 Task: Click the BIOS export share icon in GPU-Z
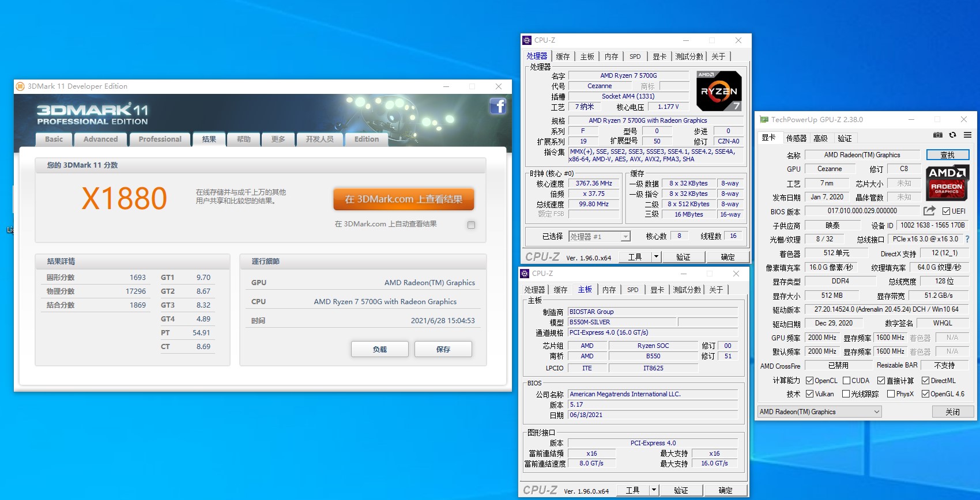pos(929,211)
